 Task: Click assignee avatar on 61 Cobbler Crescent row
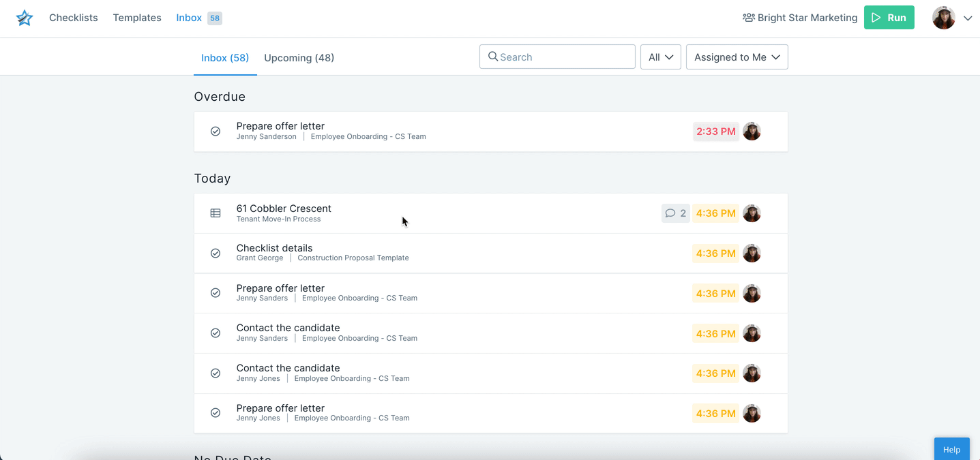tap(752, 213)
